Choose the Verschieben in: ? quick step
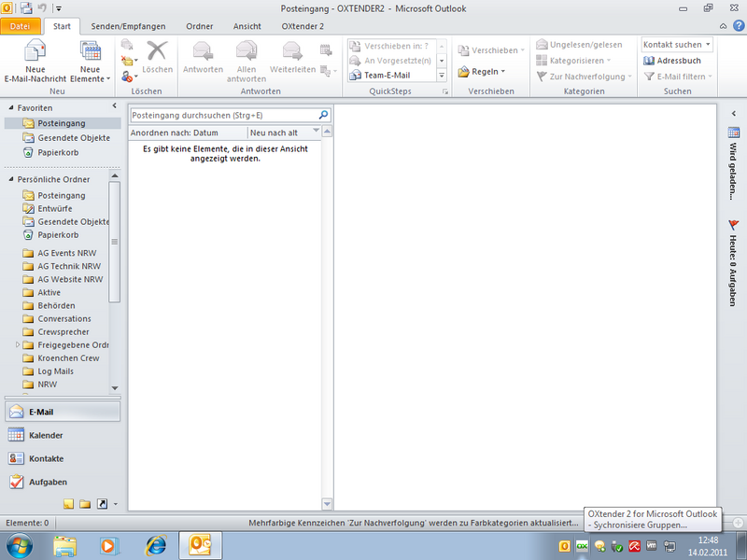Viewport: 747px width, 560px height. click(391, 46)
